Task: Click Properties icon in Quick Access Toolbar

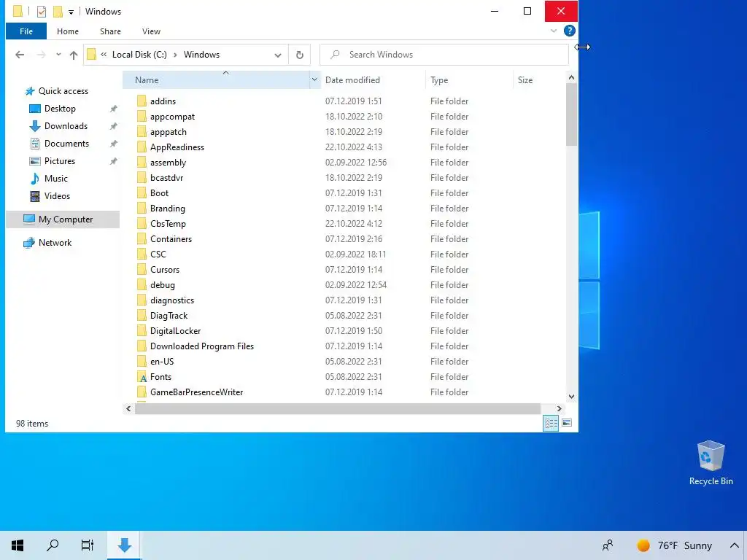Action: tap(42, 12)
